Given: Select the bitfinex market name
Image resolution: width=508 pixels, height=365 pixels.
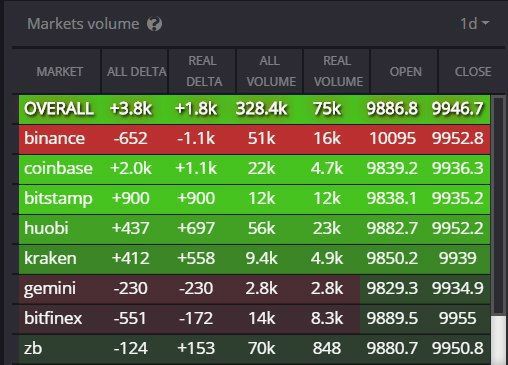Looking at the screenshot, I should 53,318.
